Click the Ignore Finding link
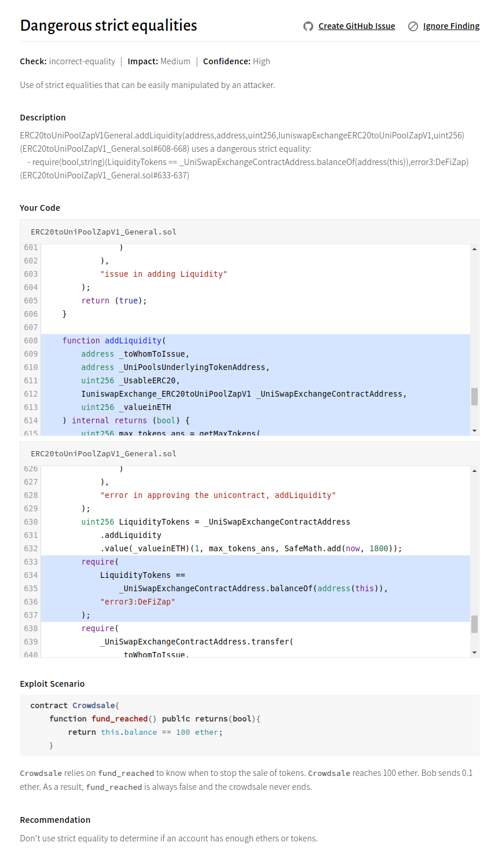 [451, 26]
